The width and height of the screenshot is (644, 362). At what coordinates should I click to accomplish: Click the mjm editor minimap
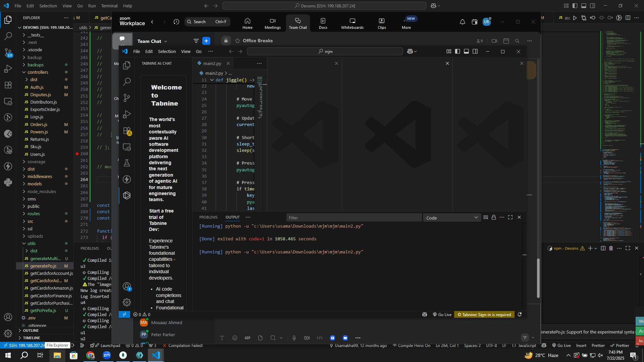(x=260, y=97)
